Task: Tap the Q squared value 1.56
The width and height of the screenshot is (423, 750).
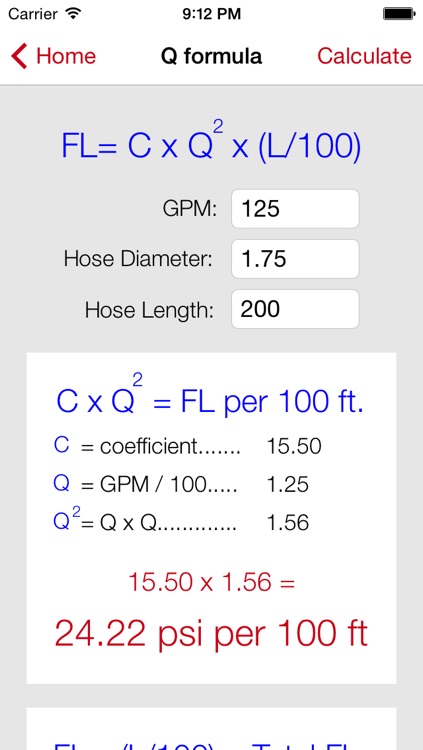Action: pyautogui.click(x=288, y=523)
